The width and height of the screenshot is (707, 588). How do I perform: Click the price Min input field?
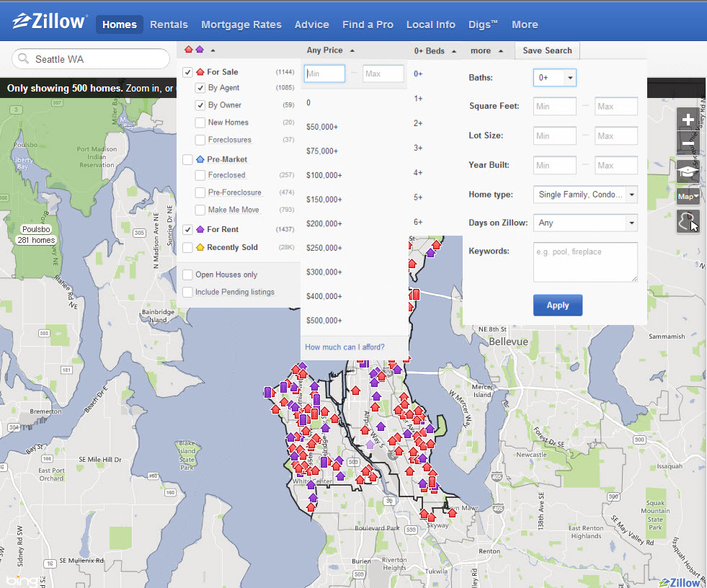point(324,73)
